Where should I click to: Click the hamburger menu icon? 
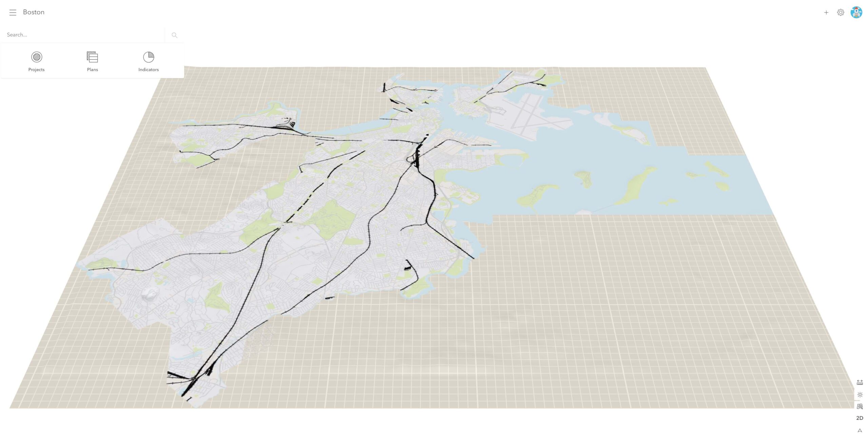(x=12, y=12)
